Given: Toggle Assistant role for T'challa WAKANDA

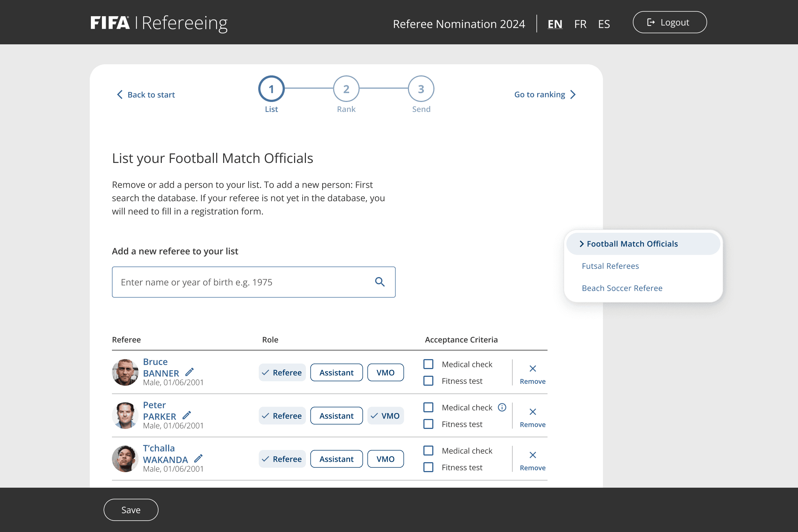Looking at the screenshot, I should [x=337, y=459].
